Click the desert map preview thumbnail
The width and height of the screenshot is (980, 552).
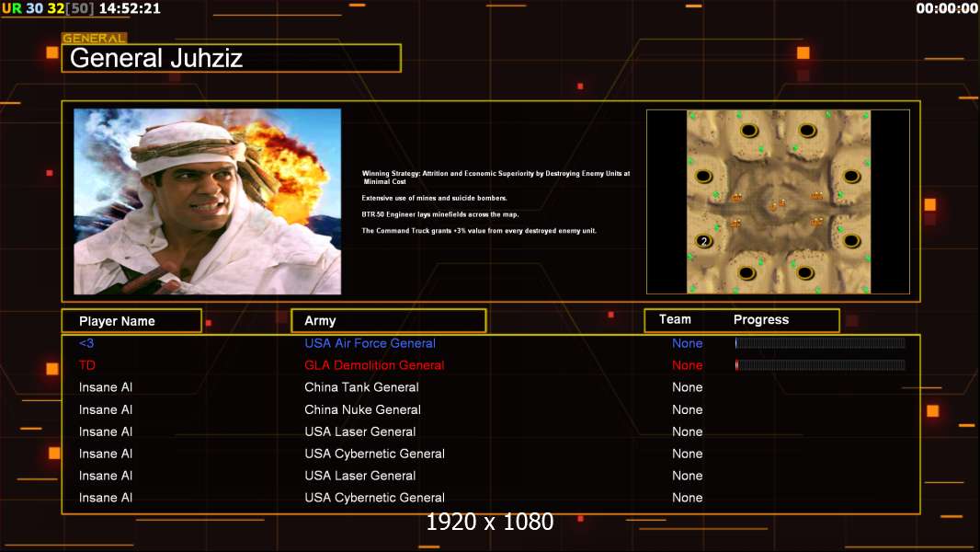[778, 201]
